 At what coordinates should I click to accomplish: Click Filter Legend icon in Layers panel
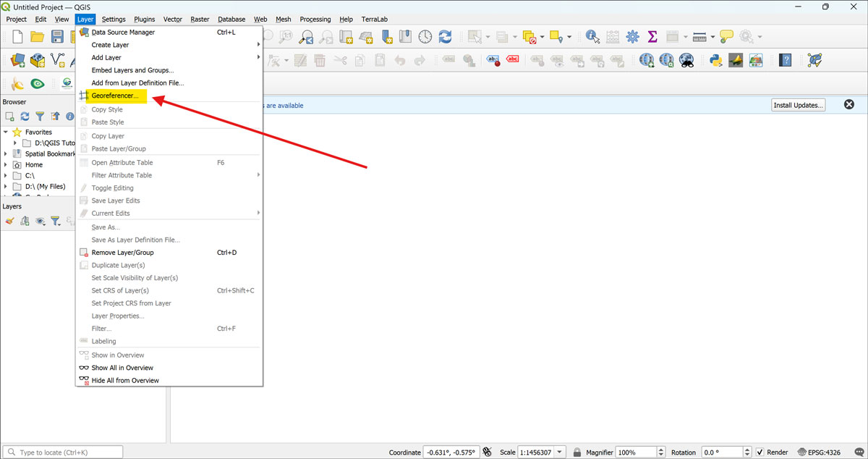click(x=55, y=221)
